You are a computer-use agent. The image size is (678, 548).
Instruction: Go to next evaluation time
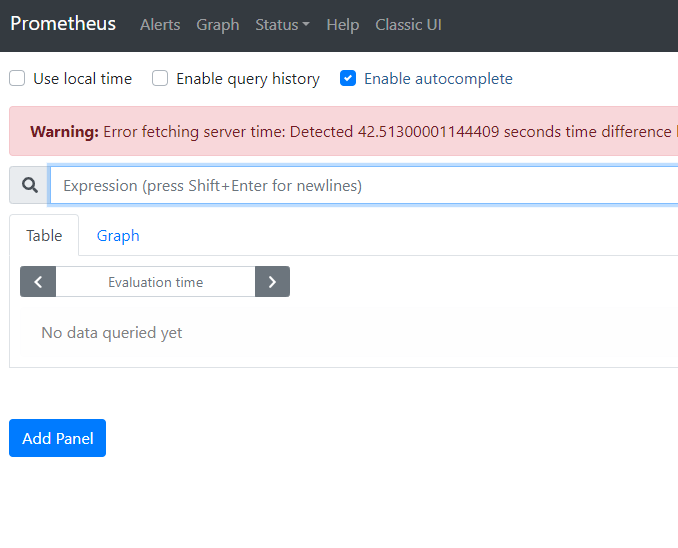(272, 282)
